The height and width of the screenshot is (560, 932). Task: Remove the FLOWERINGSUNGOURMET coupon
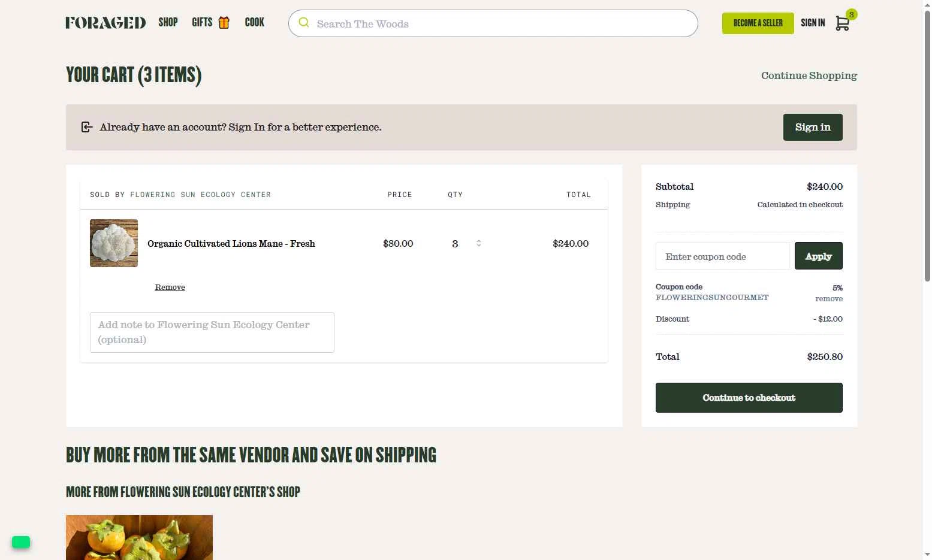pyautogui.click(x=829, y=299)
